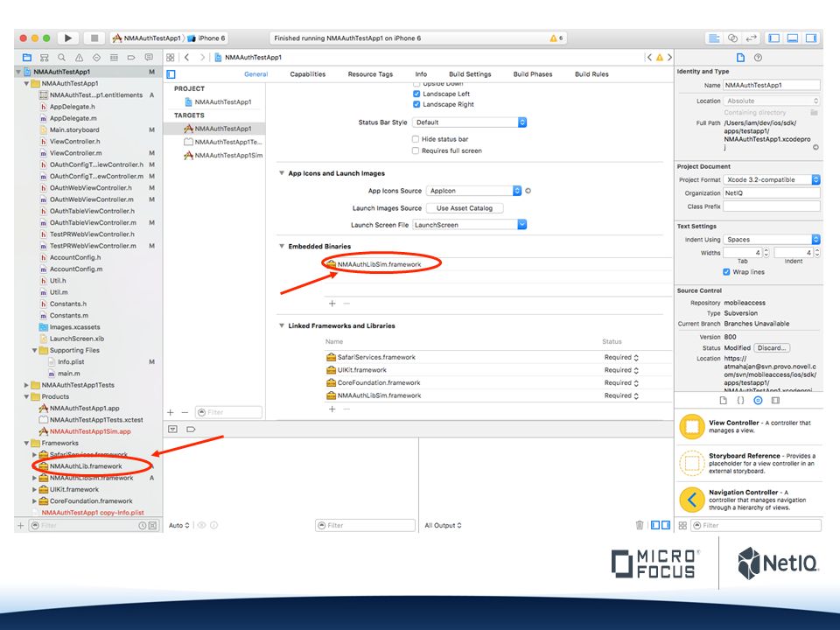Clear the console with trash icon
The width and height of the screenshot is (840, 630).
coord(639,525)
